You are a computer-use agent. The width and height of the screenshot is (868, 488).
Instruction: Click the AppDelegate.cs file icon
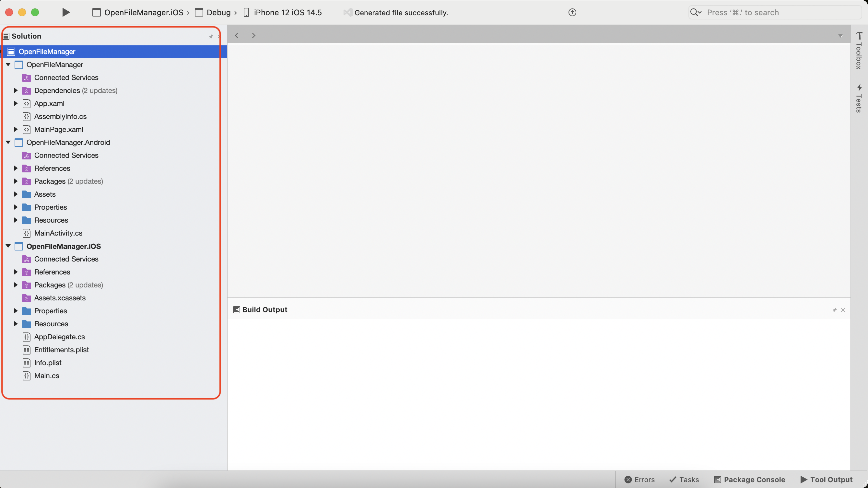pyautogui.click(x=27, y=337)
